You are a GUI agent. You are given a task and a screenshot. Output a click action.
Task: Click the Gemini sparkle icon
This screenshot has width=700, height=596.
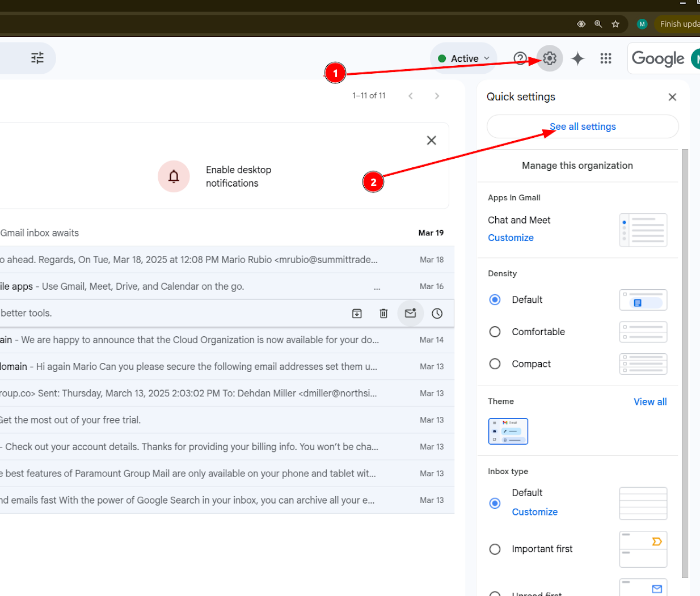point(577,58)
